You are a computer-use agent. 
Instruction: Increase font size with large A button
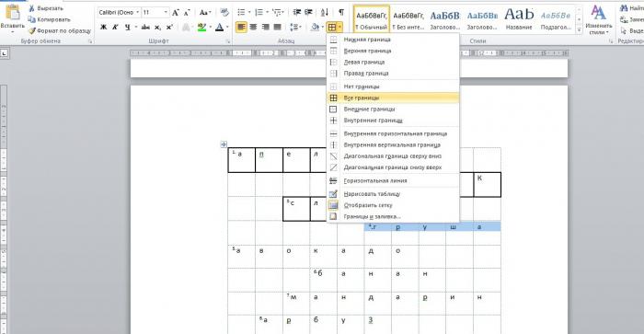click(176, 13)
